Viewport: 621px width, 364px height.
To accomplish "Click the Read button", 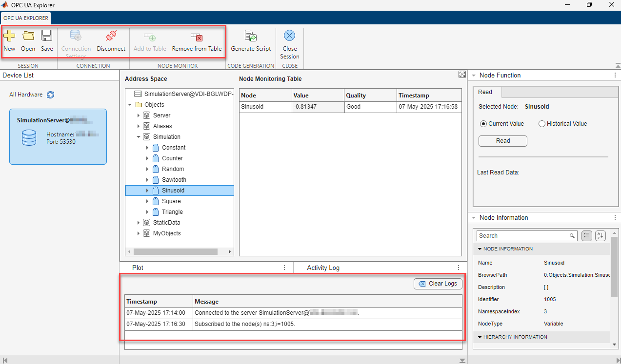I will [502, 141].
